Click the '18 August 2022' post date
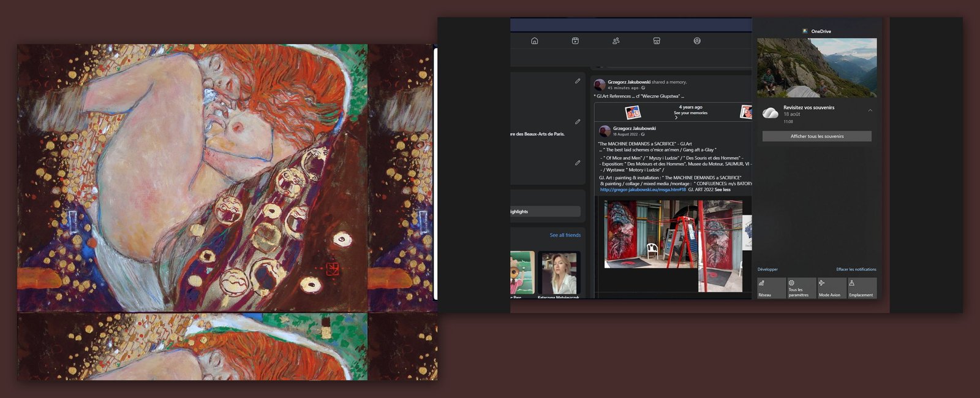 pos(625,134)
